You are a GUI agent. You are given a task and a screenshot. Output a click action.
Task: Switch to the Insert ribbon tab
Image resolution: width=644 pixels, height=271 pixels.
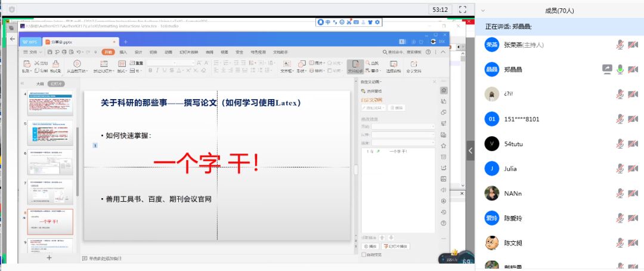click(x=123, y=53)
